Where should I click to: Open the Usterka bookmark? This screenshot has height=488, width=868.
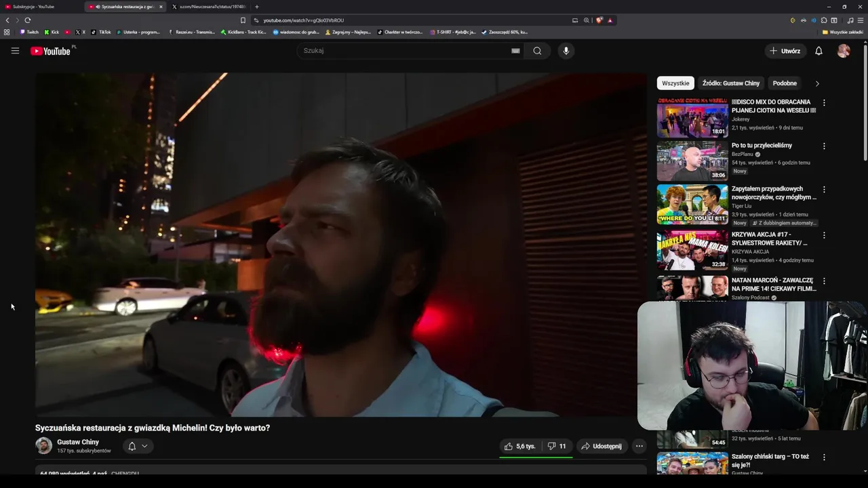point(138,32)
